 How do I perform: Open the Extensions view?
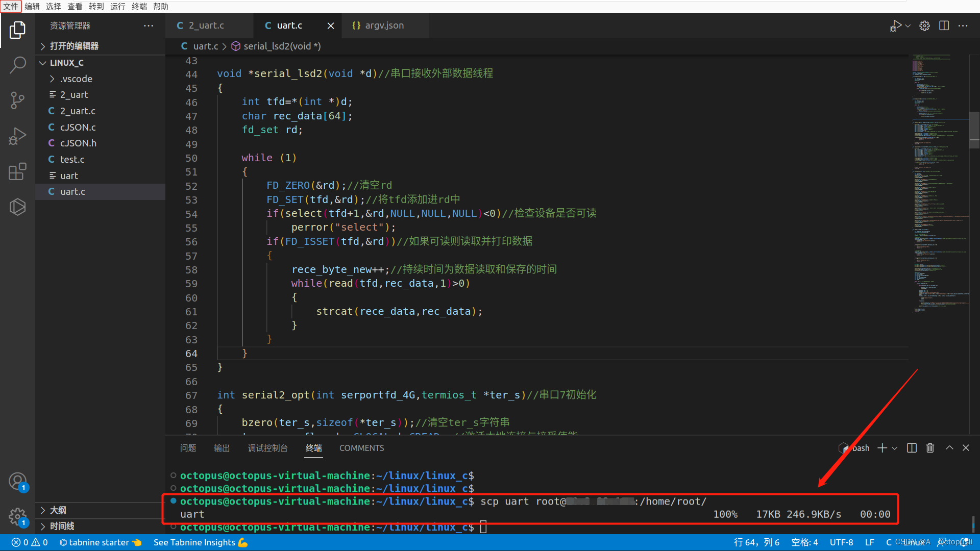[17, 171]
